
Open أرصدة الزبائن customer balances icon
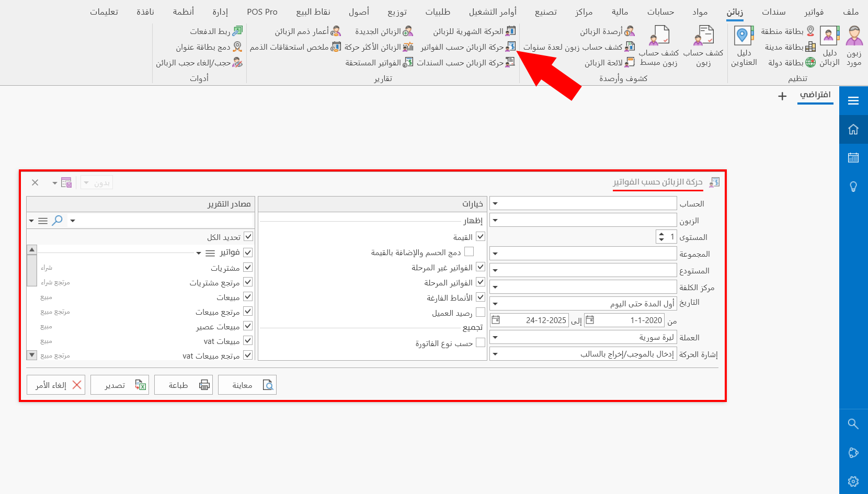point(629,31)
